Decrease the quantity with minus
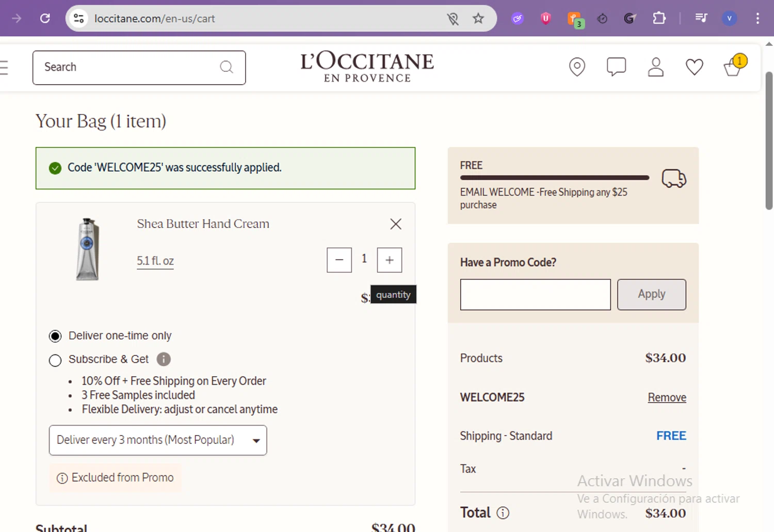Viewport: 774px width, 532px height. click(339, 260)
